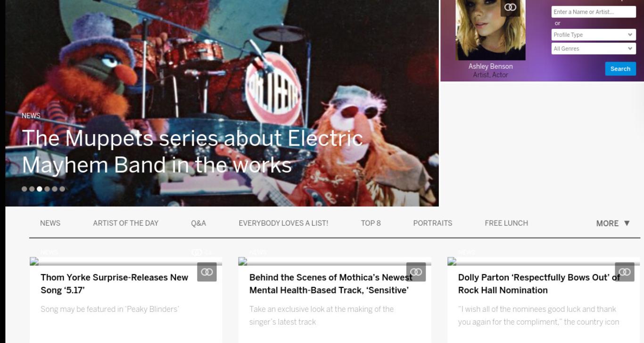
Task: Click the Enter a Name or Artist field
Action: click(x=594, y=12)
